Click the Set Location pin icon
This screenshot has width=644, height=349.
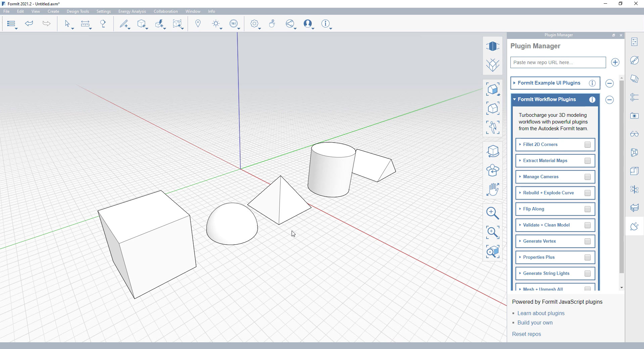(x=198, y=23)
